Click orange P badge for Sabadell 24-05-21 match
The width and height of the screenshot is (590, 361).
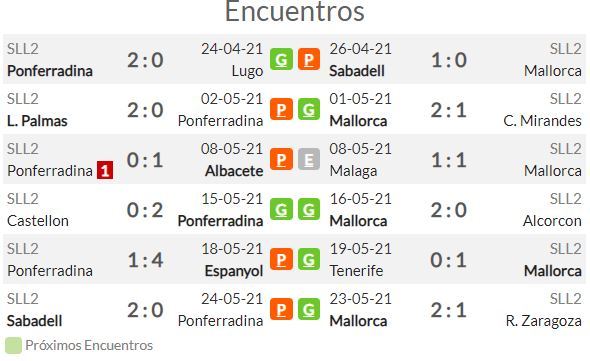[x=281, y=309]
